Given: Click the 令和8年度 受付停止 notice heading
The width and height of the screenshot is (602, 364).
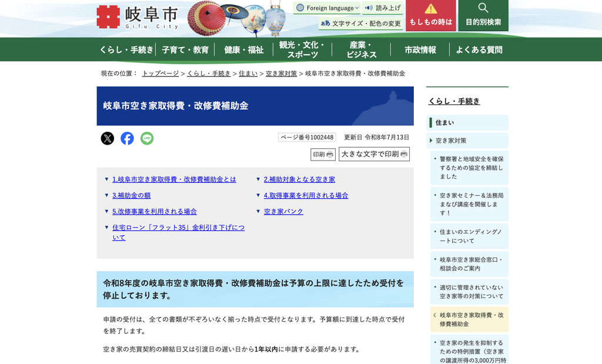Looking at the screenshot, I should 255,289.
